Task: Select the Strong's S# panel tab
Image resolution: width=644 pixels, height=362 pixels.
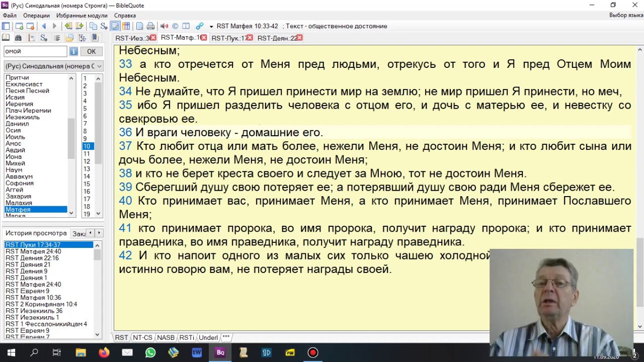Action: [x=44, y=38]
